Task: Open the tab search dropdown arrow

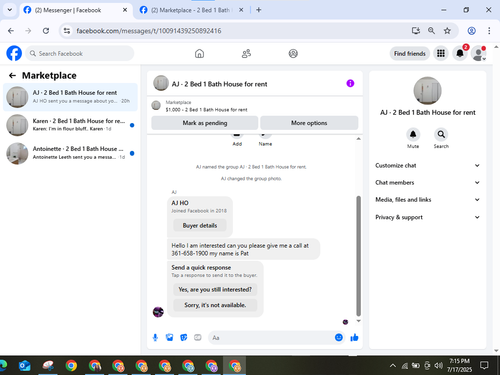Action: [10, 10]
